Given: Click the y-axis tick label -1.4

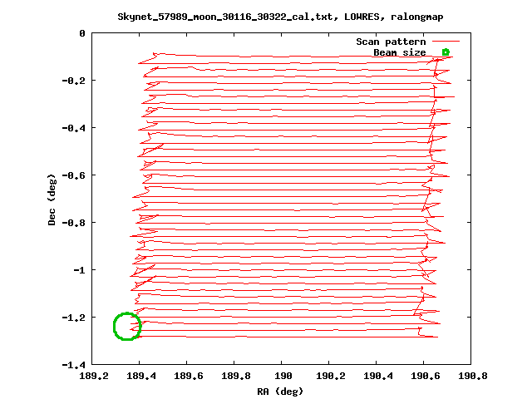Looking at the screenshot, I should point(74,365).
